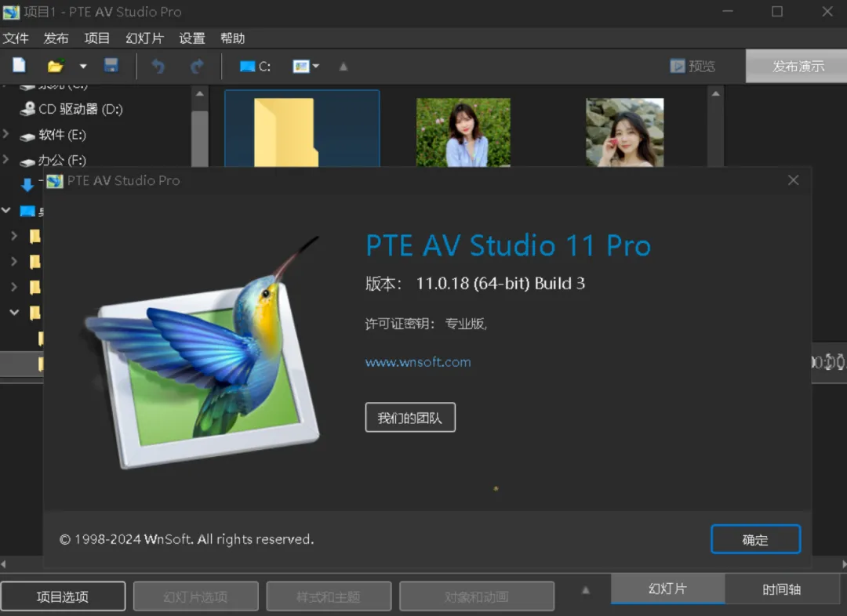Screen dimensions: 847x616
Task: Click the 项目选项 button
Action: pos(63,596)
